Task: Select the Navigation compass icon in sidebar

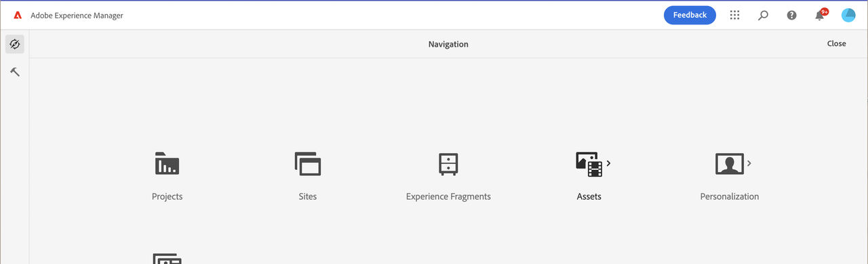Action: coord(15,44)
